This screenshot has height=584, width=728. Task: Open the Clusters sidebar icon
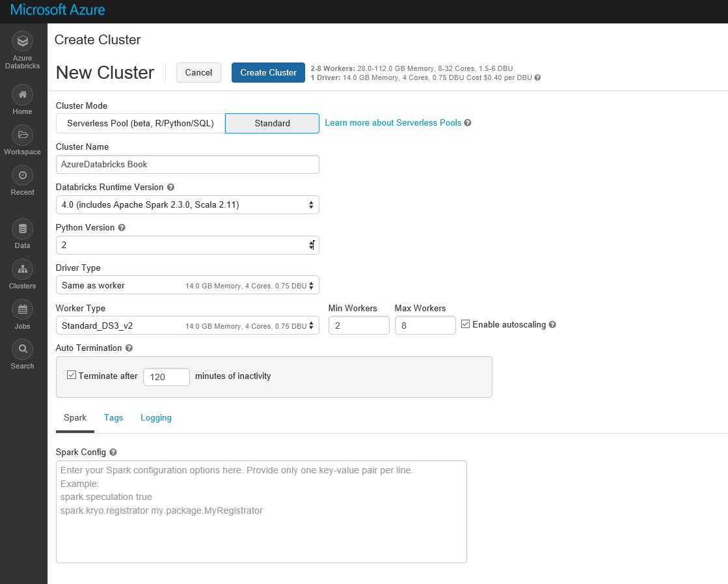(x=22, y=270)
